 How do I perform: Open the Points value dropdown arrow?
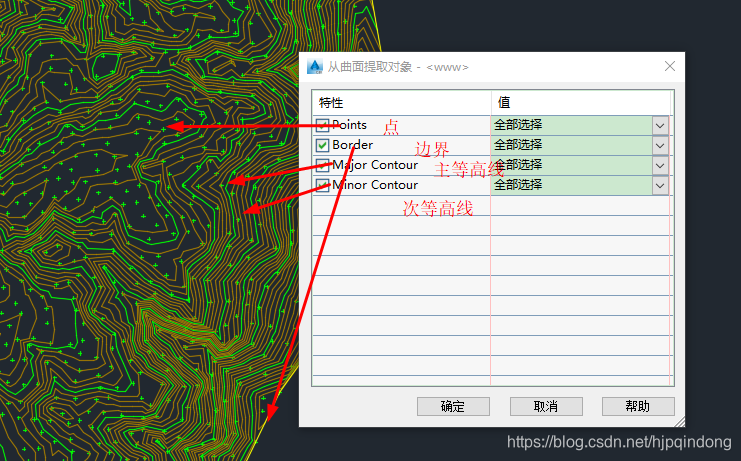(660, 126)
